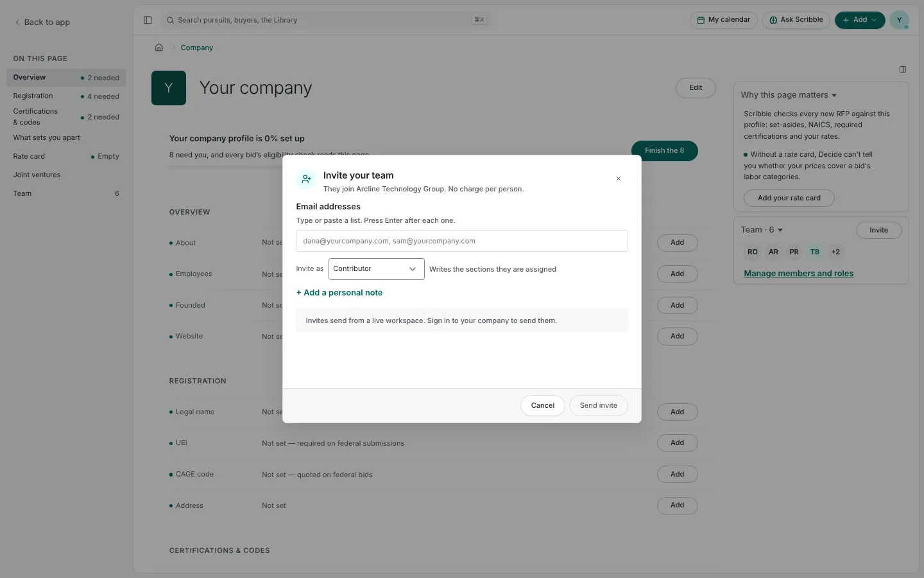Click the Finish the 8 button
924x578 pixels.
click(x=665, y=151)
